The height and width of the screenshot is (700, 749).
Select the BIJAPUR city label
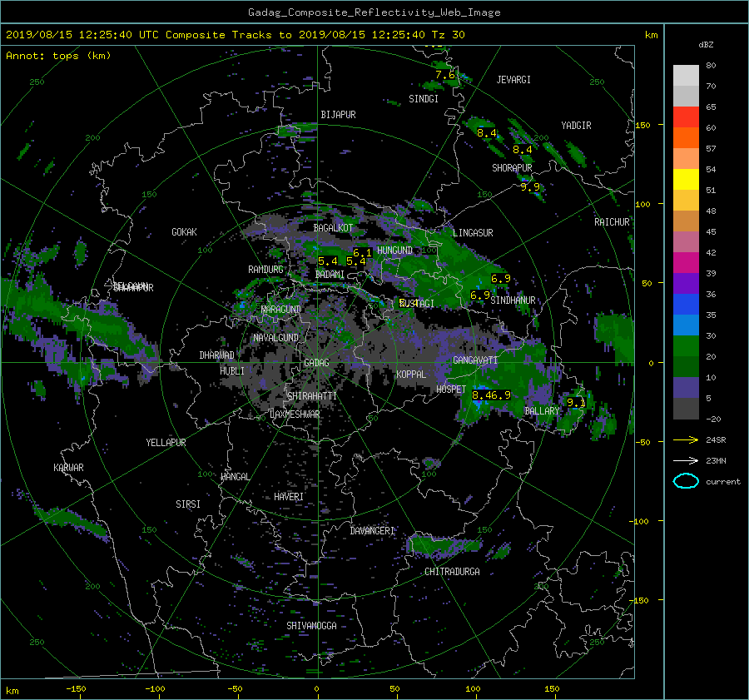(x=338, y=115)
